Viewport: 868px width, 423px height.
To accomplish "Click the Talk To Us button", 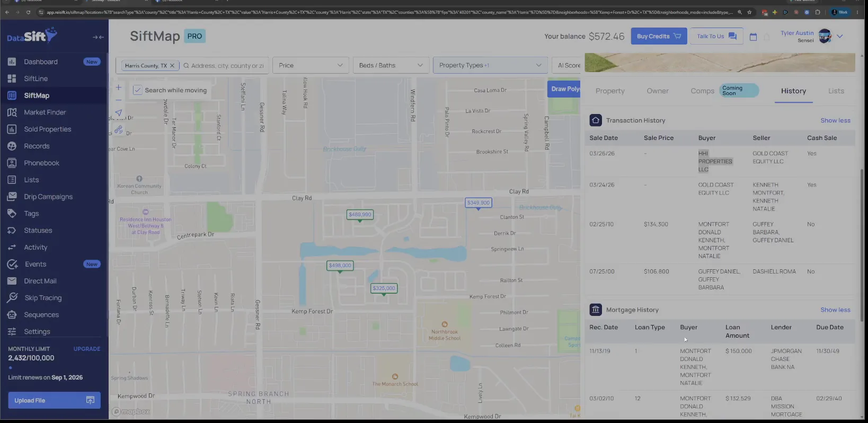I will 716,36.
